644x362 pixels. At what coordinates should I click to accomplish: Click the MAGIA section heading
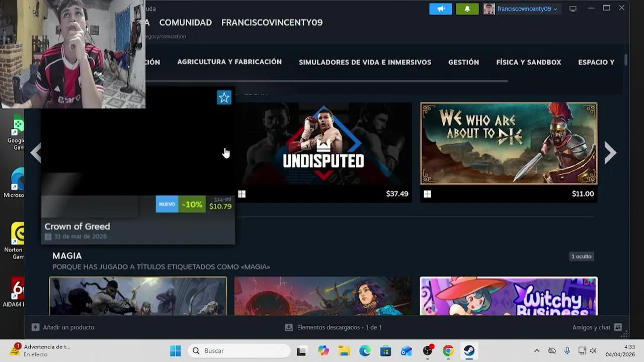pos(67,256)
